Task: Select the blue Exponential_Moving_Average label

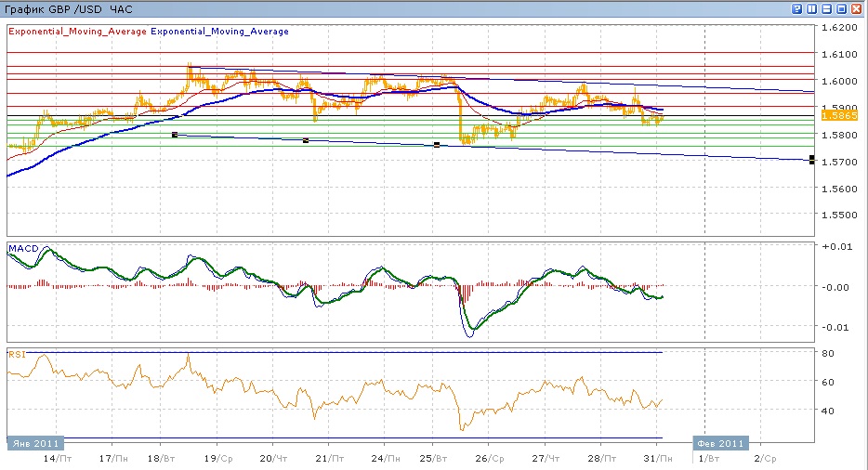Action: (219, 32)
